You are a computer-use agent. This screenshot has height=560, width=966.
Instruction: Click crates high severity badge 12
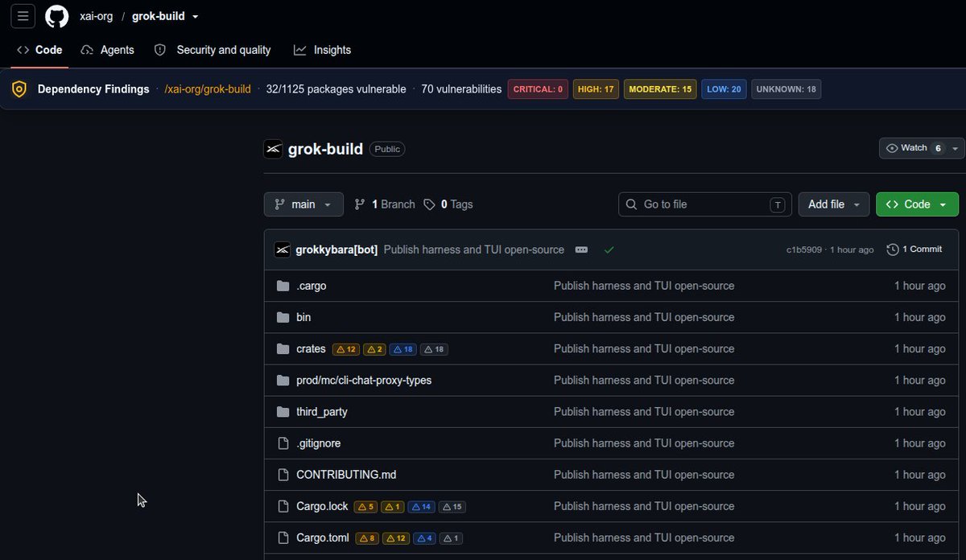pos(346,349)
